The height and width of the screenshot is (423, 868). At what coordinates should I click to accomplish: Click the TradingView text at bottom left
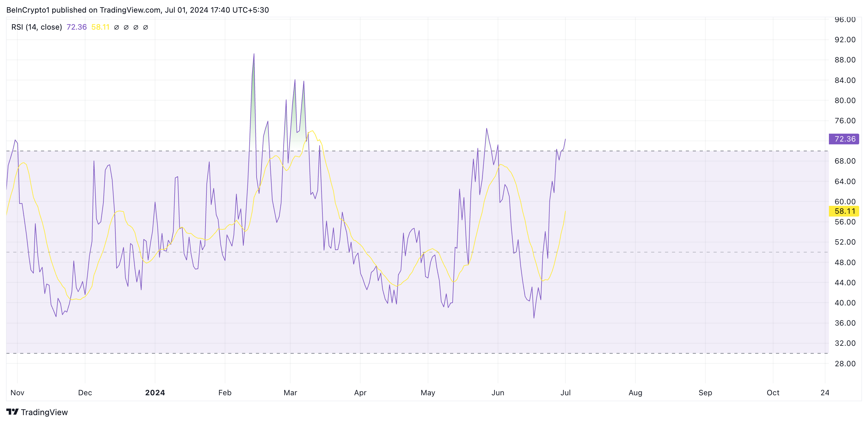[44, 412]
